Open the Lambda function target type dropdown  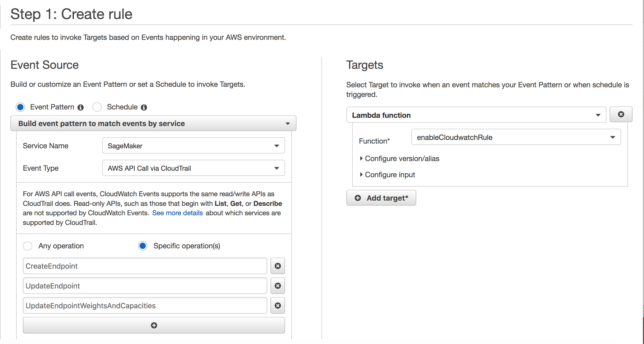pyautogui.click(x=476, y=115)
